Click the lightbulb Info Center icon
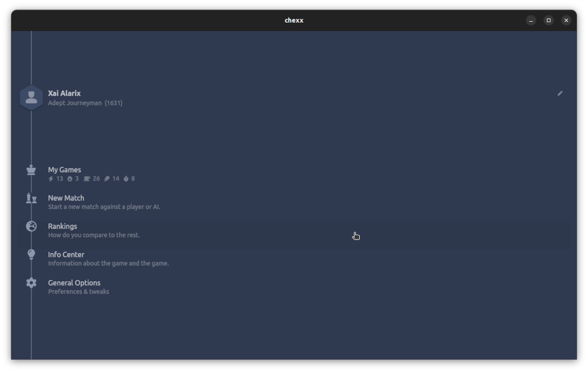This screenshot has height=372, width=588. coord(31,254)
